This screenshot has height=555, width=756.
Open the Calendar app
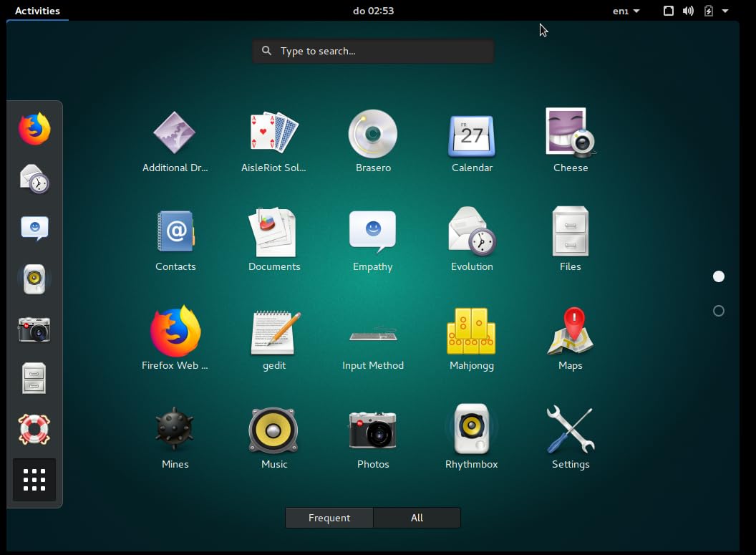point(472,142)
